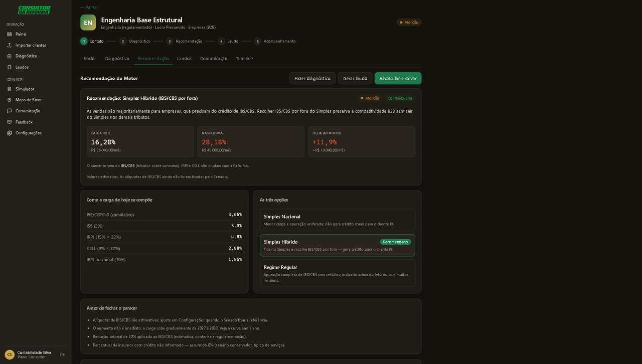642x364 pixels.
Task: Open Comunicação chat icon in sidebar
Action: point(9,111)
